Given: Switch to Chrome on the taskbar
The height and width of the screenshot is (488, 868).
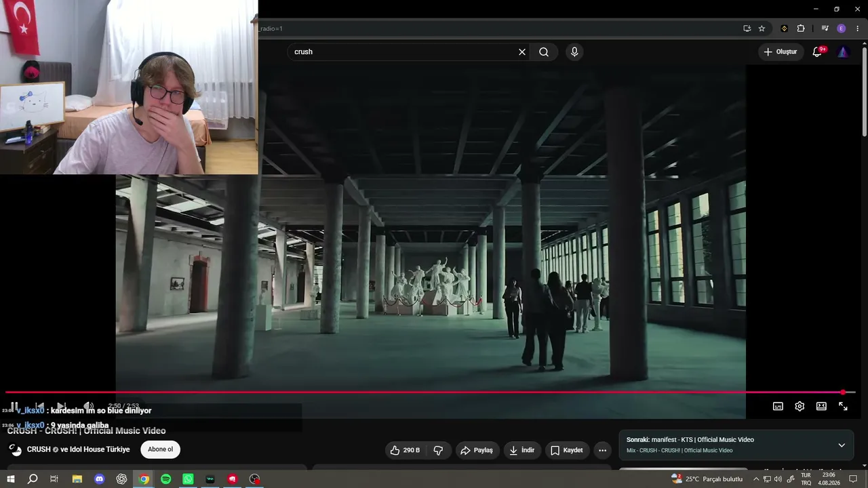Looking at the screenshot, I should pyautogui.click(x=144, y=479).
